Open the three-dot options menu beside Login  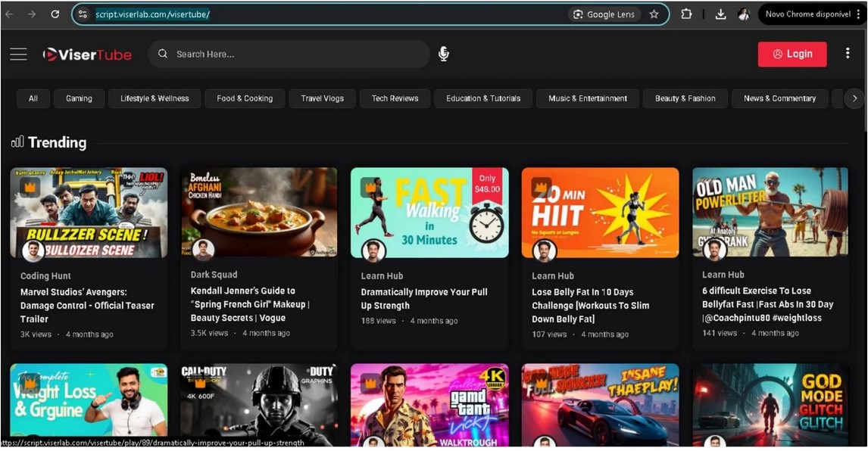[848, 54]
